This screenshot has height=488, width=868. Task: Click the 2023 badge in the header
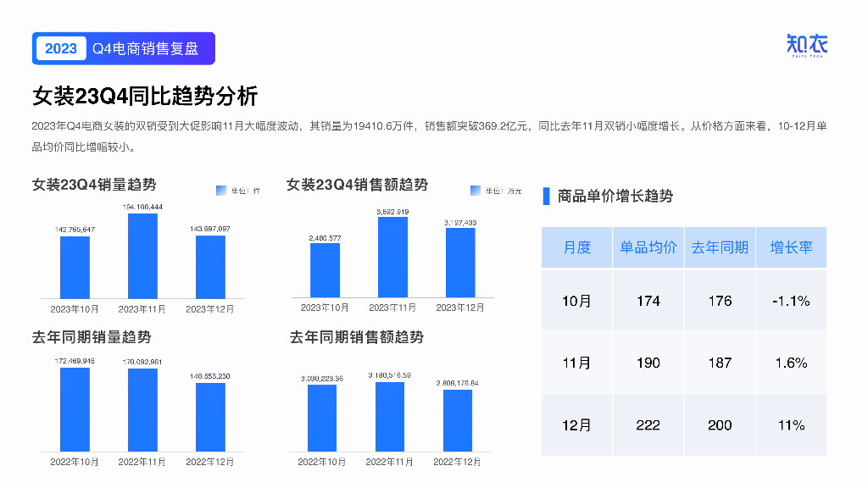tap(61, 48)
